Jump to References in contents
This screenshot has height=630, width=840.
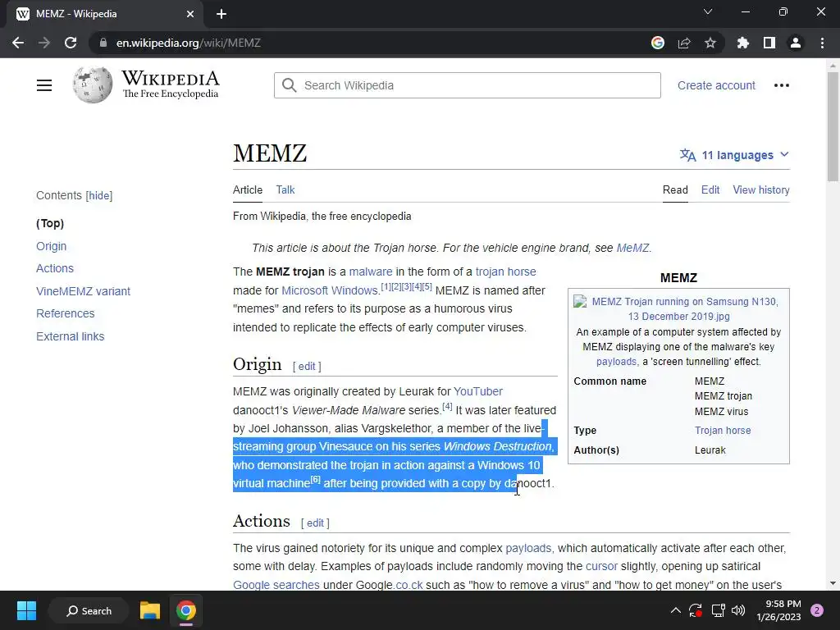click(x=66, y=313)
